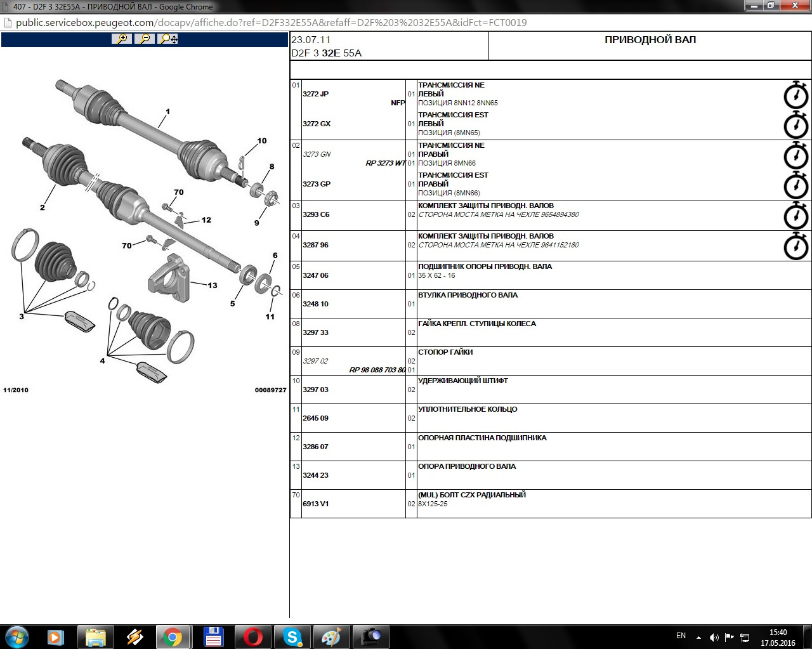The image size is (812, 649).
Task: Show hidden system tray icons
Action: [x=698, y=638]
